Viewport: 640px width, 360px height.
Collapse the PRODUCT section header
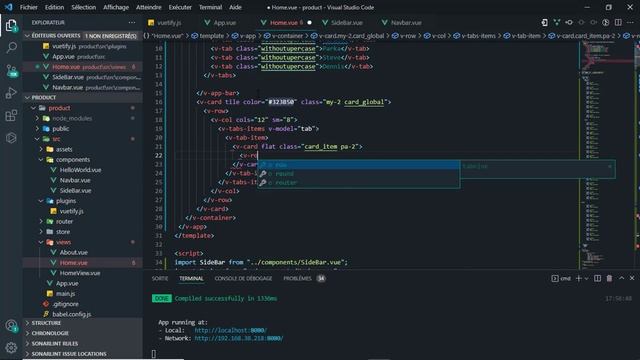click(82, 98)
